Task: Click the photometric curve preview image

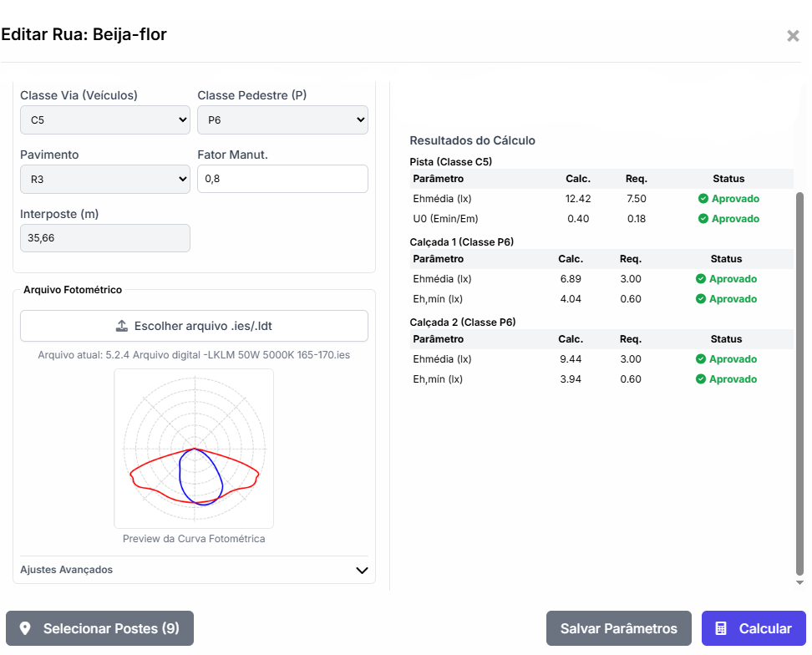Action: [x=194, y=448]
